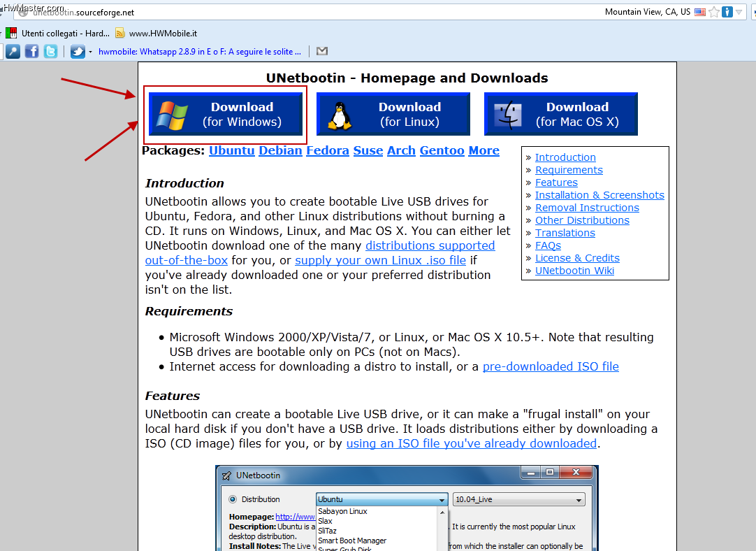Click Download (for Mac OS X) button
Screen dimensions: 756x551
[561, 114]
